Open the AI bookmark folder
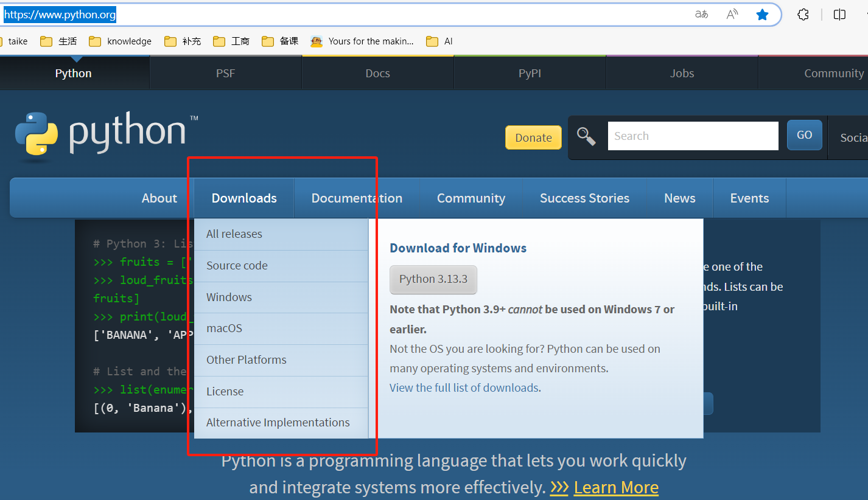The width and height of the screenshot is (868, 500). (439, 41)
